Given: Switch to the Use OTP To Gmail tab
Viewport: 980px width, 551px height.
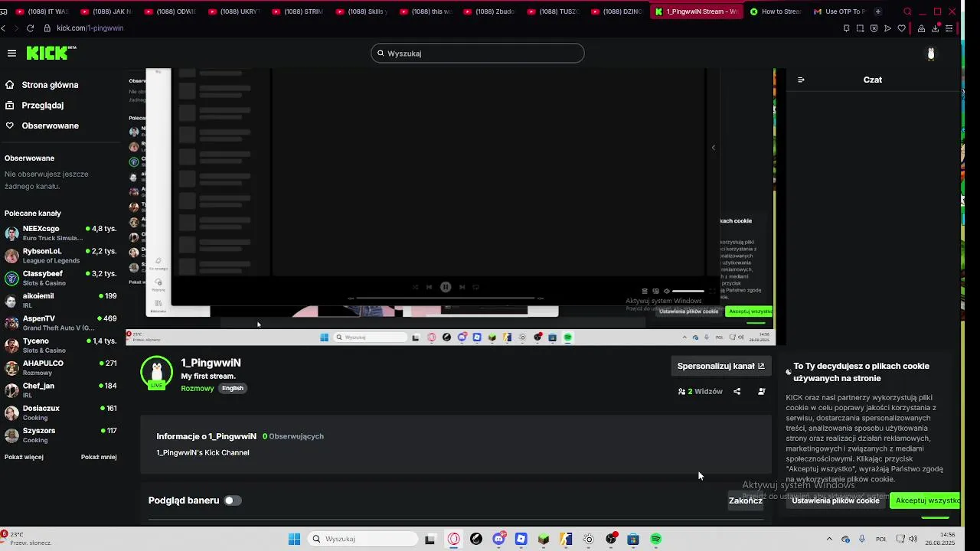Looking at the screenshot, I should [838, 11].
